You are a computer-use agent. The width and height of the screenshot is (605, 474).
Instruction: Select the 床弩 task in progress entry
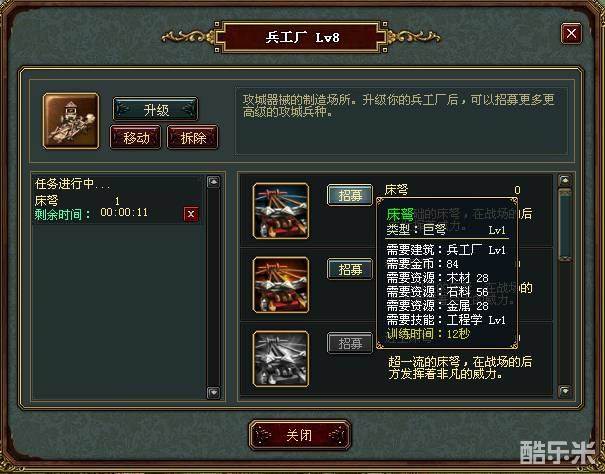click(x=117, y=200)
